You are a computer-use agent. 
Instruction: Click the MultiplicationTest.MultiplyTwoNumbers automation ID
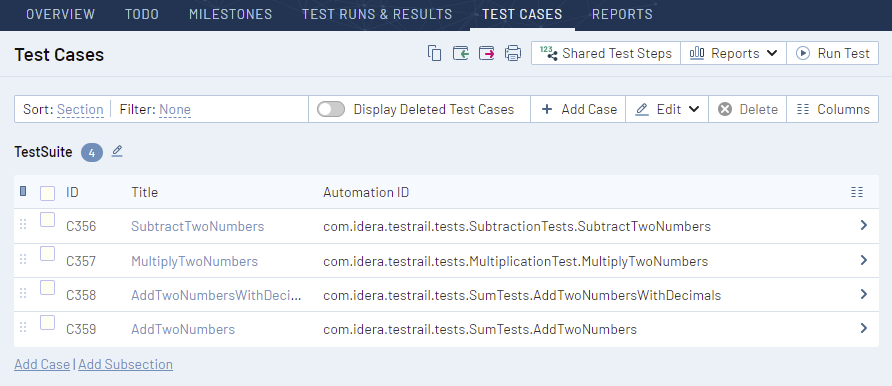515,261
